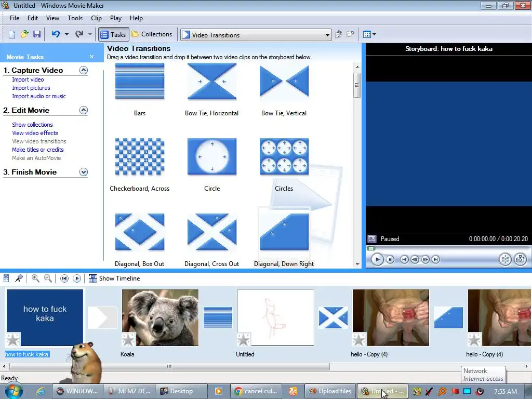Click the Forward button in preview controls
532x399 pixels.
pyautogui.click(x=436, y=260)
